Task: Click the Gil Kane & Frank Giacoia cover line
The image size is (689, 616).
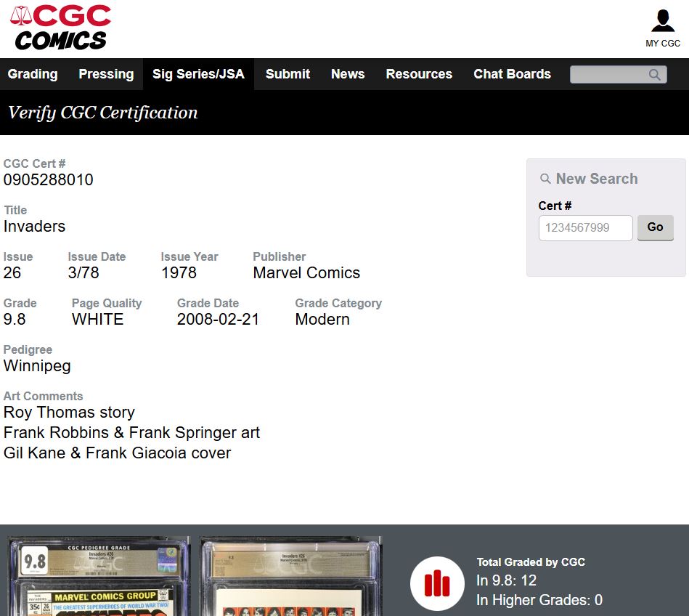Action: [118, 453]
